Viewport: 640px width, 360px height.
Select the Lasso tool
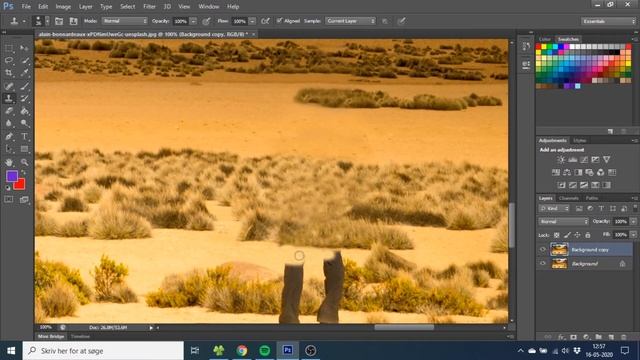click(9, 60)
